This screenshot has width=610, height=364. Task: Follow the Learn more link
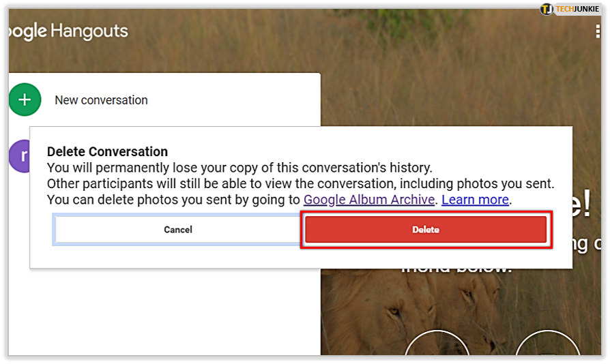pos(475,200)
